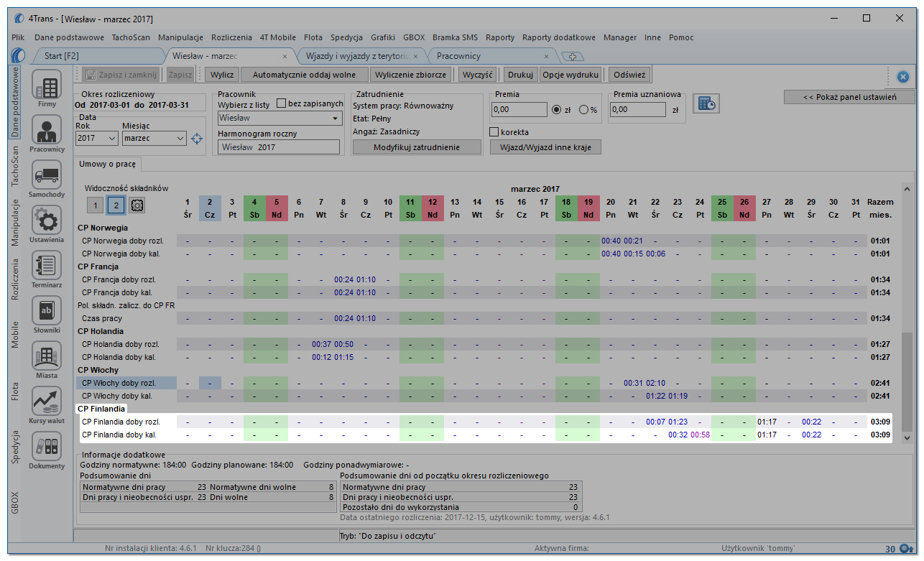Open the Raporty dodatkowe menu
This screenshot has width=924, height=561.
[559, 37]
